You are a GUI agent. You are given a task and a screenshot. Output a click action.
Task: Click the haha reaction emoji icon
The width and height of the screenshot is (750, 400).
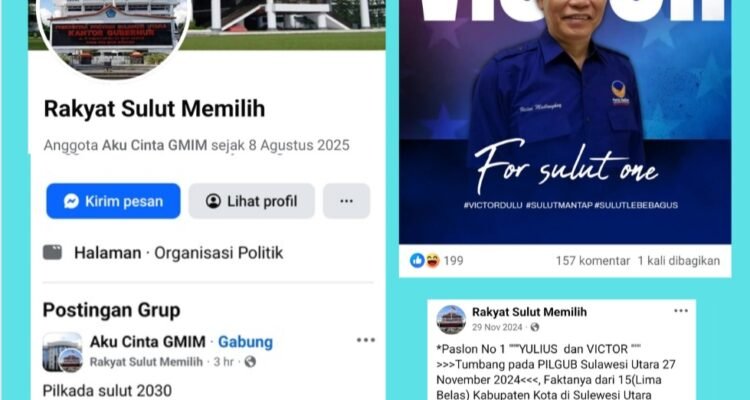tap(432, 260)
